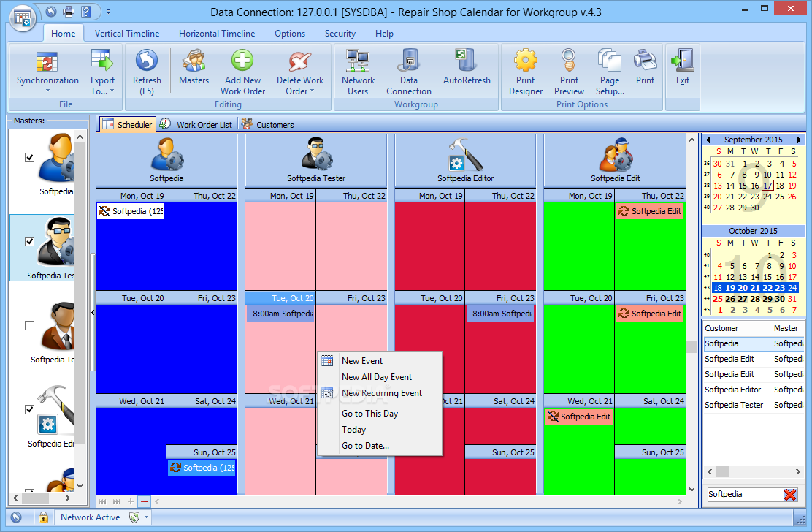This screenshot has height=532, width=812.
Task: Choose New Event from context menu
Action: [x=380, y=360]
